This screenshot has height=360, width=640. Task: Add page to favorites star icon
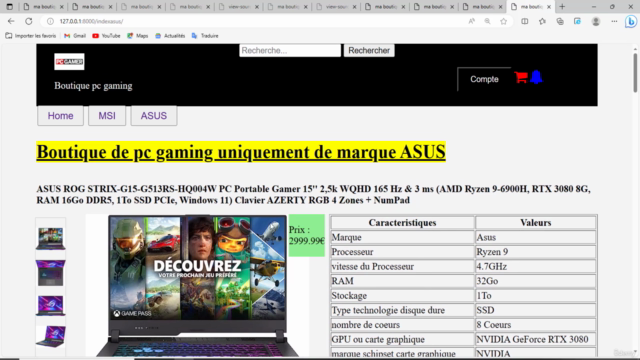click(x=504, y=21)
